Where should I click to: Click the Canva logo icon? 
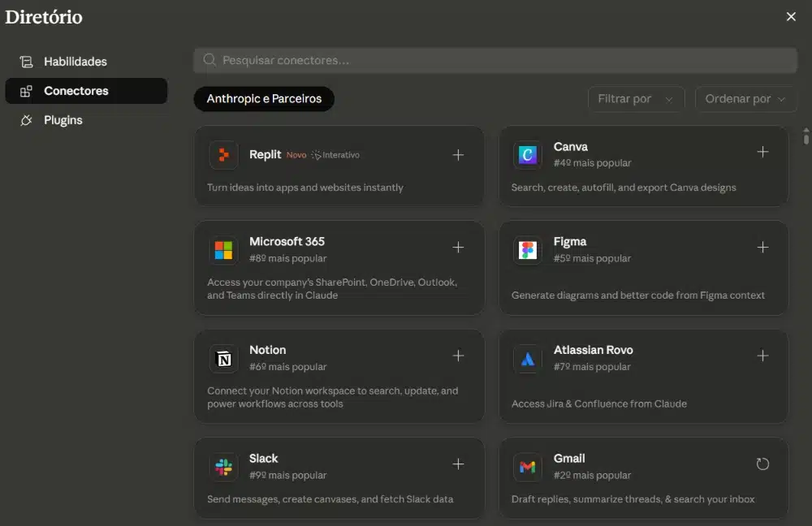click(527, 155)
